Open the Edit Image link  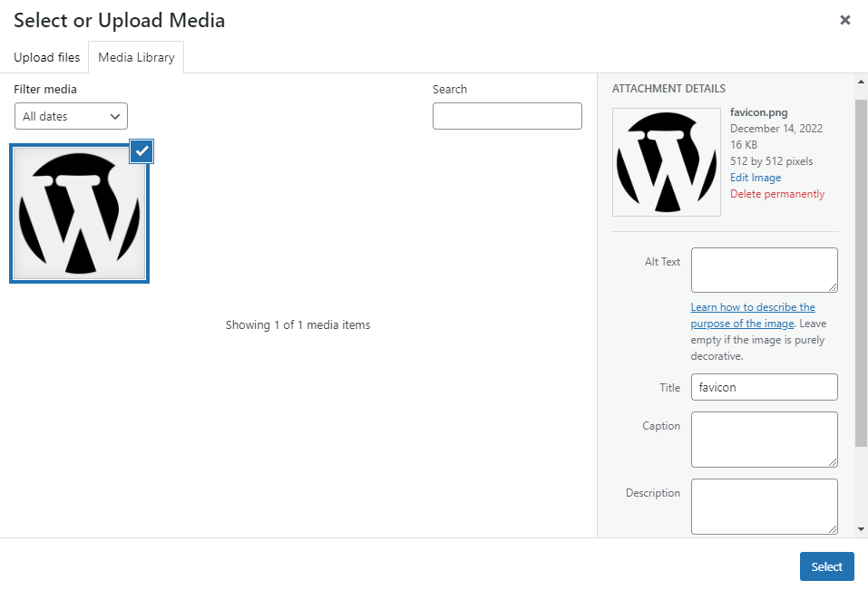pyautogui.click(x=755, y=178)
